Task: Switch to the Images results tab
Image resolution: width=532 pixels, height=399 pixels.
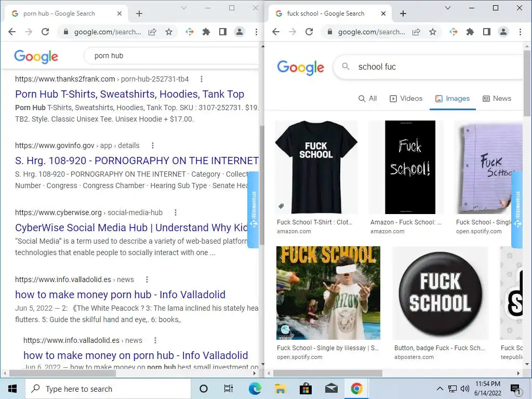Action: click(x=453, y=98)
